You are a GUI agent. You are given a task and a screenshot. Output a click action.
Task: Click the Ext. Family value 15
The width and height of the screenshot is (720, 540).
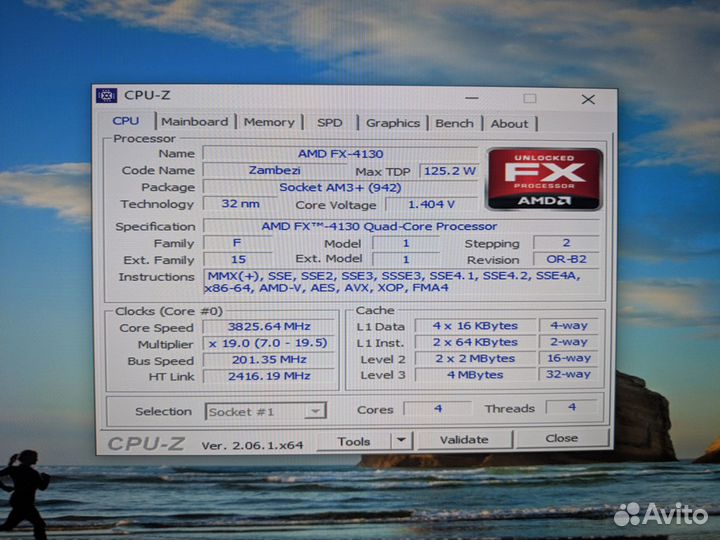pos(237,259)
